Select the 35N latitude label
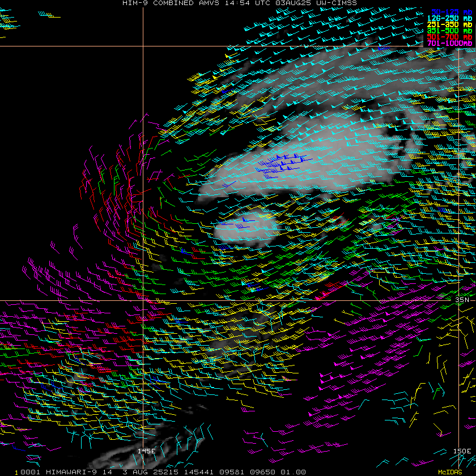 (462, 299)
